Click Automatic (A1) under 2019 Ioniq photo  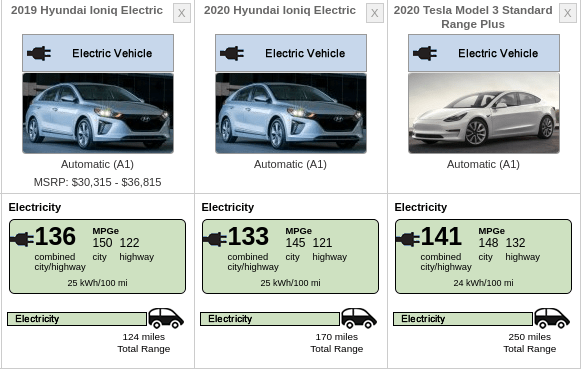pos(97,164)
